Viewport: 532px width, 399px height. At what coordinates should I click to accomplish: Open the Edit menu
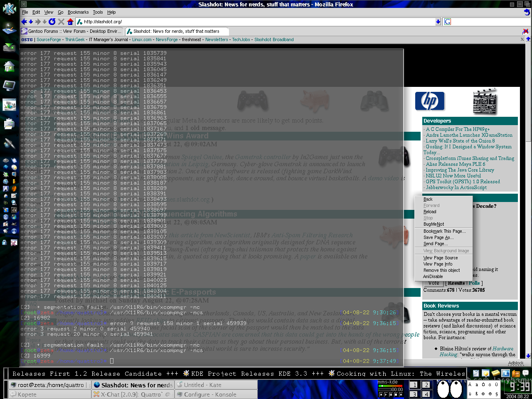(x=36, y=12)
